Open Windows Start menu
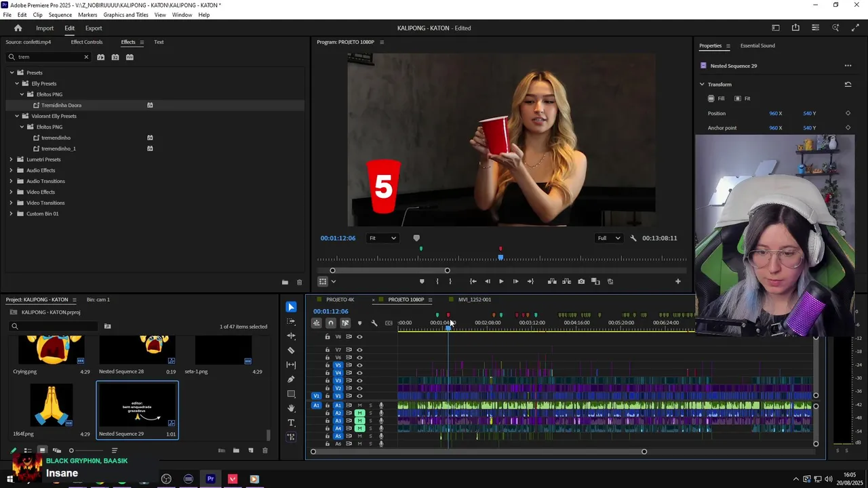 coord(9,479)
